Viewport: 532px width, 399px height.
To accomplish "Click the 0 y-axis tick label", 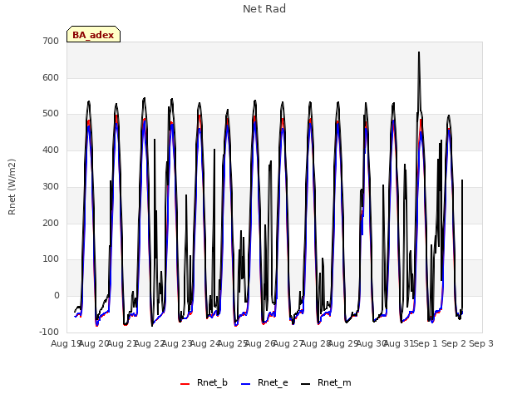I will pos(57,296).
